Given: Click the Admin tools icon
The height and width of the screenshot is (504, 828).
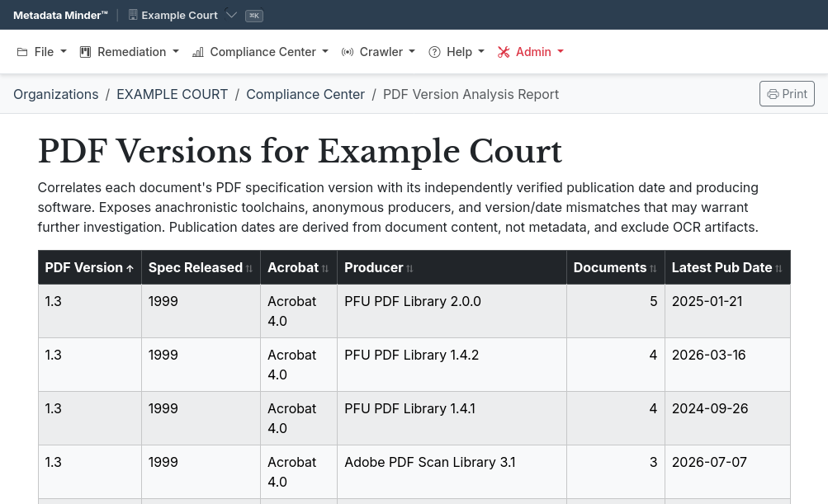Looking at the screenshot, I should pyautogui.click(x=504, y=52).
